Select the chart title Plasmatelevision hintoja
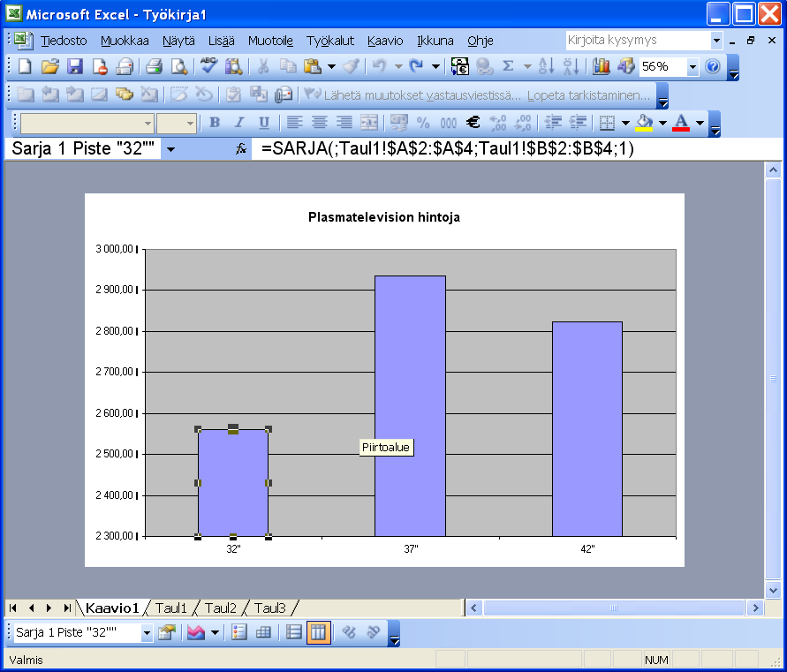 384,217
